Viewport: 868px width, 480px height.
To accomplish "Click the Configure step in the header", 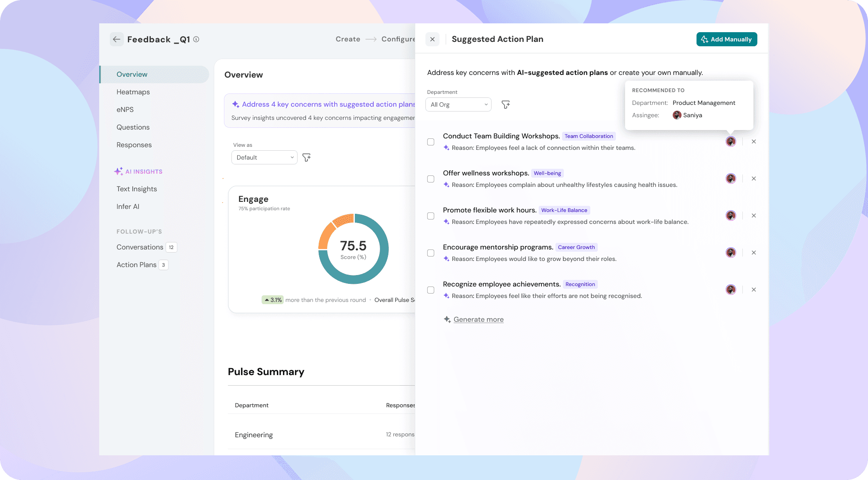I will pyautogui.click(x=399, y=39).
